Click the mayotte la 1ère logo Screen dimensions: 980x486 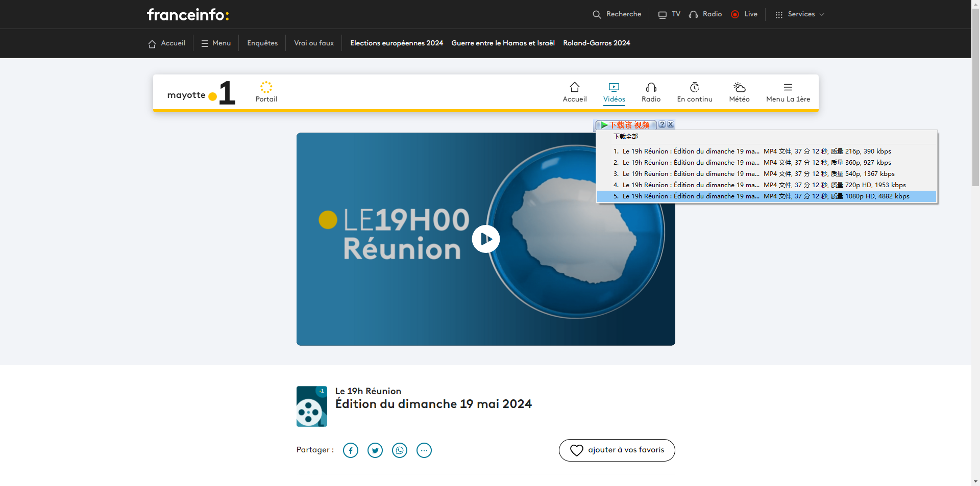(x=201, y=93)
